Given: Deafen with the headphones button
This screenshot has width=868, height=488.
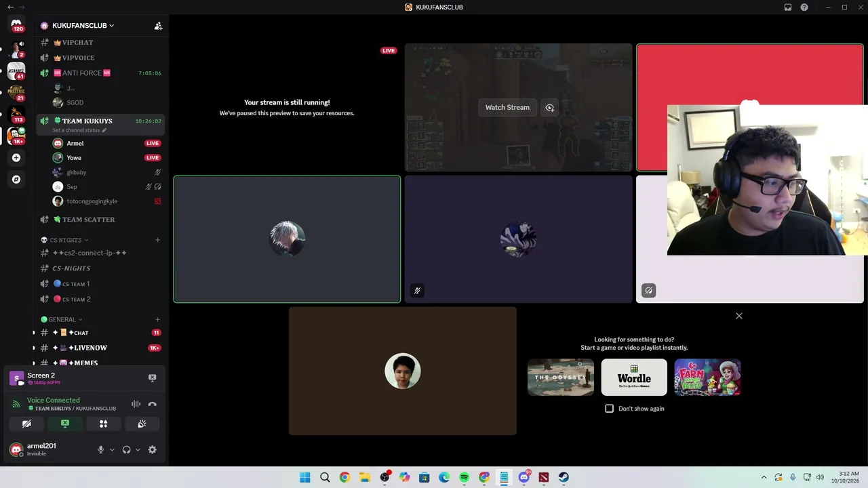Looking at the screenshot, I should coord(126,449).
